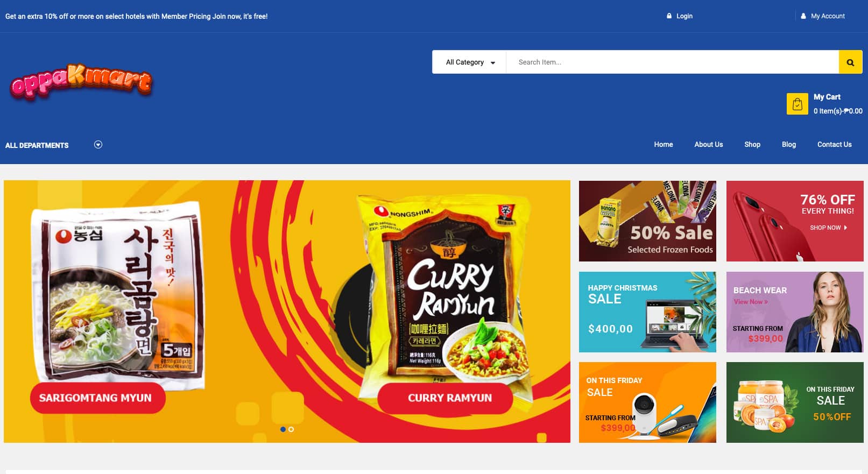Screen dimensions: 868x474
Task: Open the All Category dropdown
Action: click(470, 62)
